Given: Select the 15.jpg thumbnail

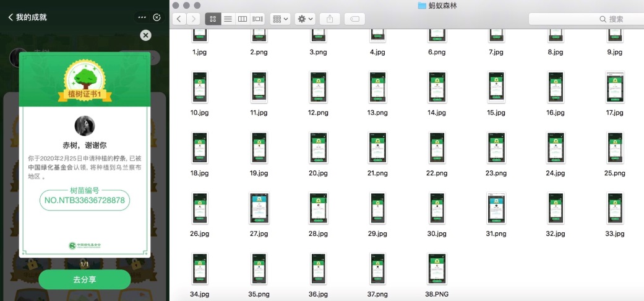Looking at the screenshot, I should tap(496, 87).
